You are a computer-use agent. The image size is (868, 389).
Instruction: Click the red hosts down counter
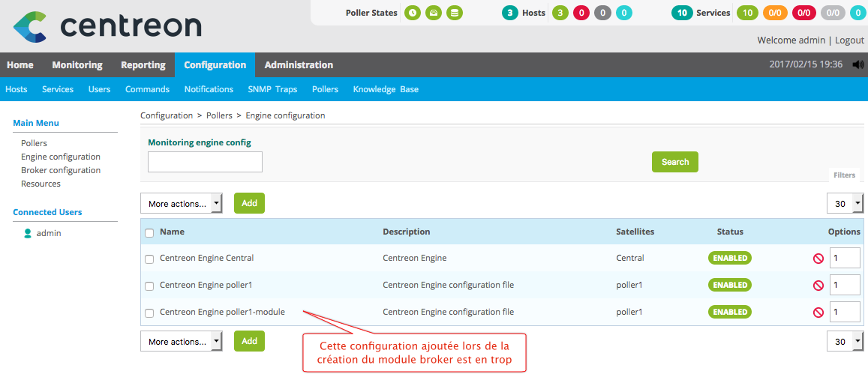click(581, 13)
